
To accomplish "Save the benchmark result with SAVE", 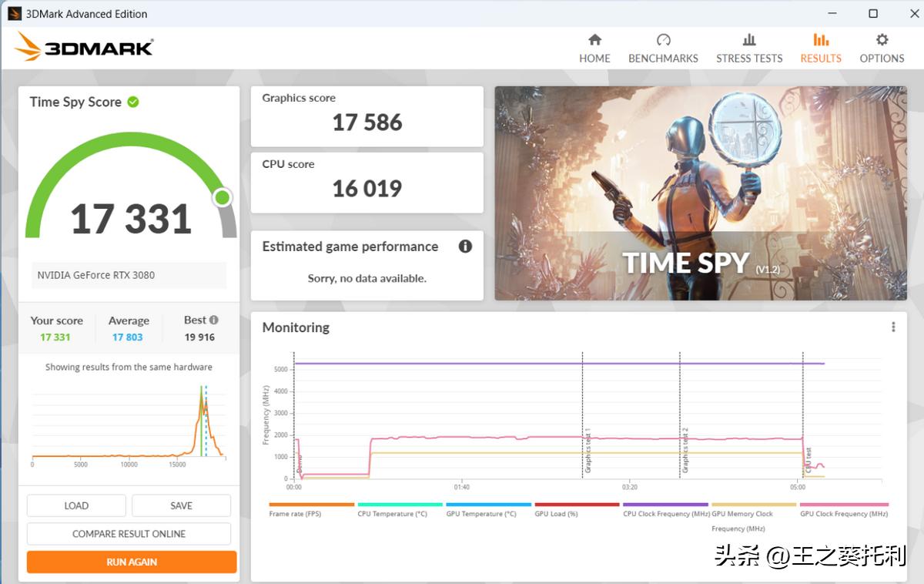I will point(181,505).
